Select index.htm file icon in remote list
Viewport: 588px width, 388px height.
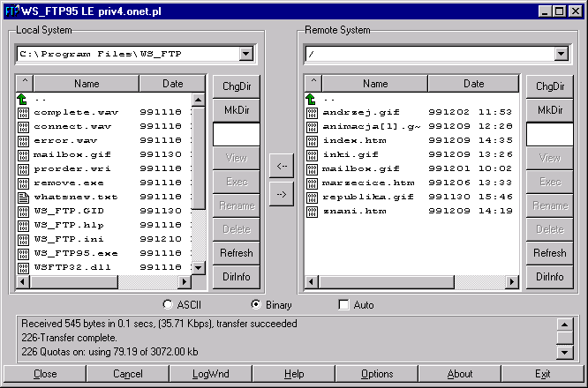[311, 140]
